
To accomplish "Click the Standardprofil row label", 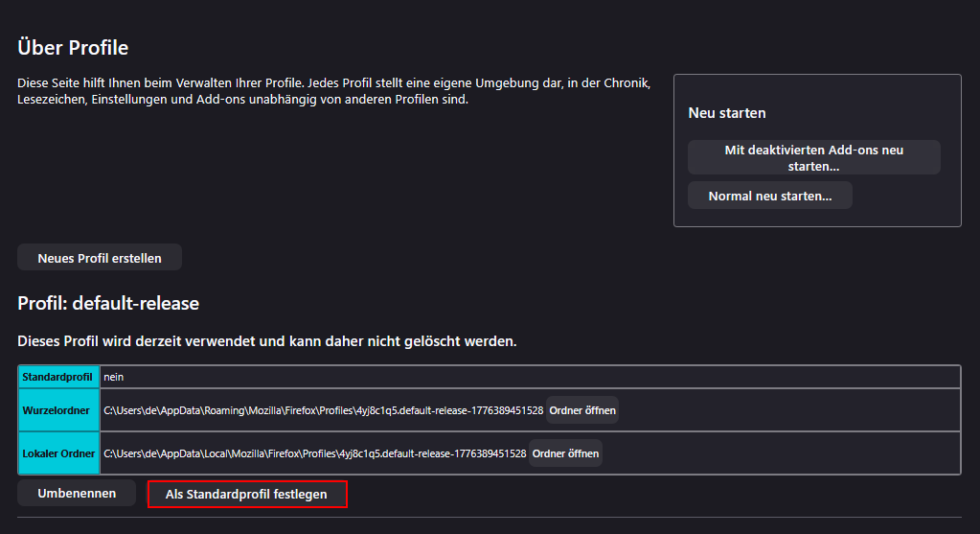I will coord(57,377).
